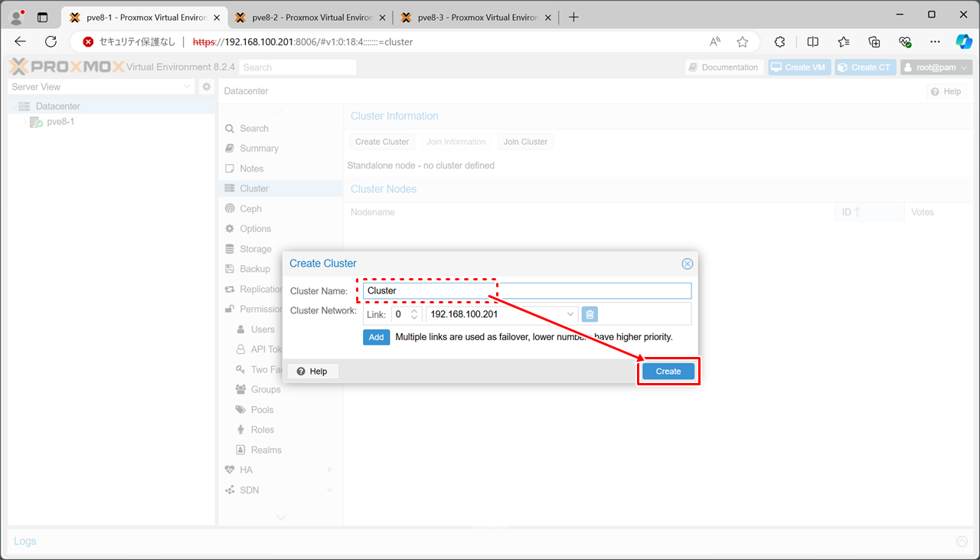Click the Help button in dialog

312,372
